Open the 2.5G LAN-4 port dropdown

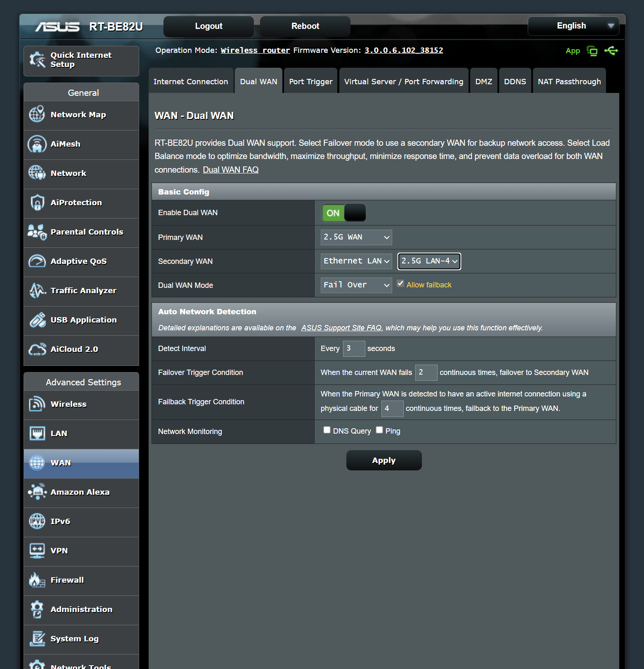click(x=429, y=261)
